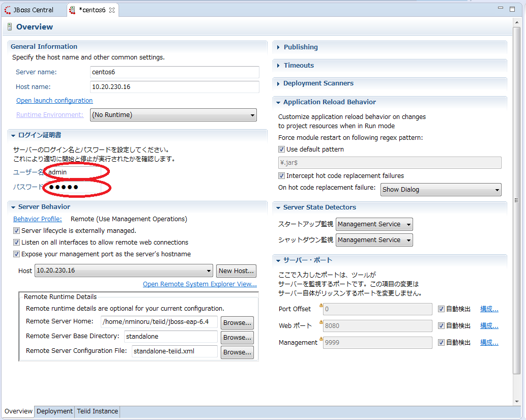
Task: Click the scrollbar down arrow
Action: (x=517, y=402)
